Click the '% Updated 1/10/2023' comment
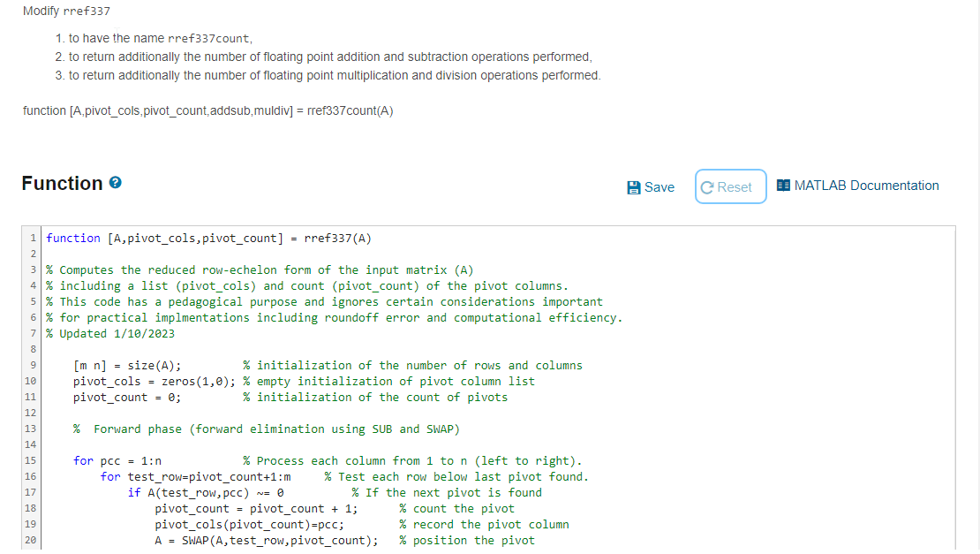 point(110,333)
